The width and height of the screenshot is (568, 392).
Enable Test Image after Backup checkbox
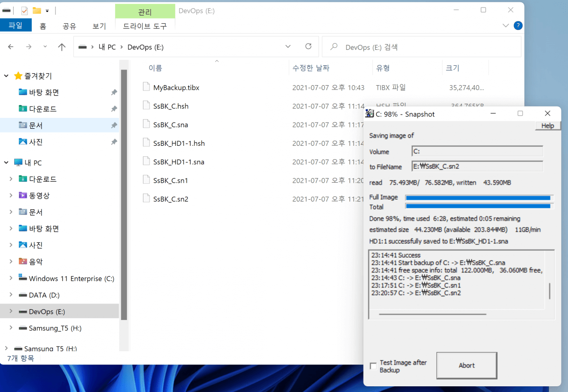(x=373, y=366)
